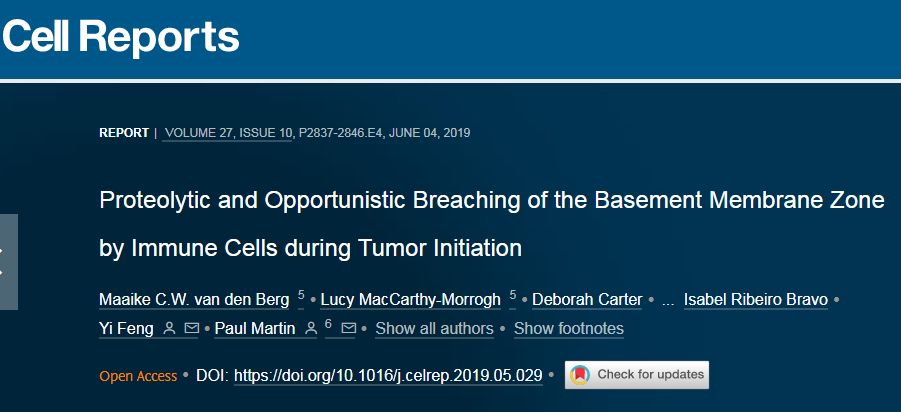Open author Maaike C.W. van den Berg
901x412 pixels.
coord(194,300)
